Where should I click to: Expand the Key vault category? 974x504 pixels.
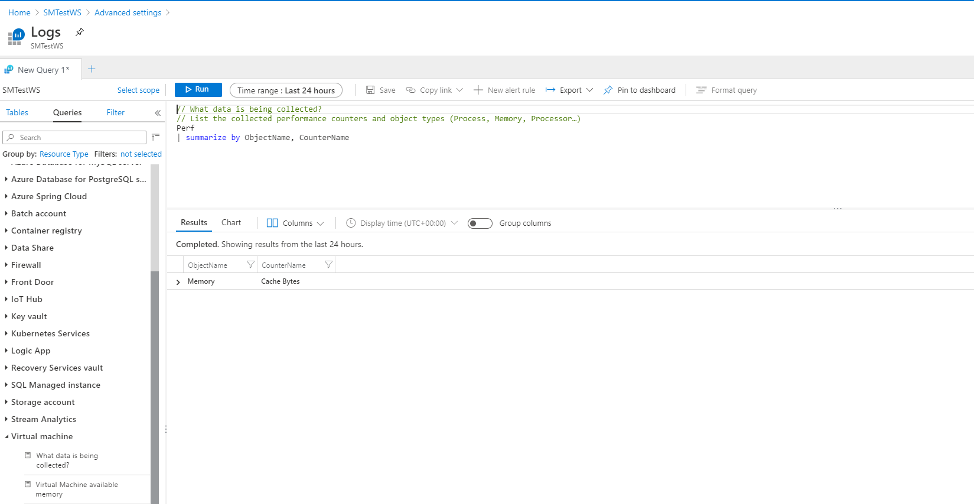click(6, 316)
